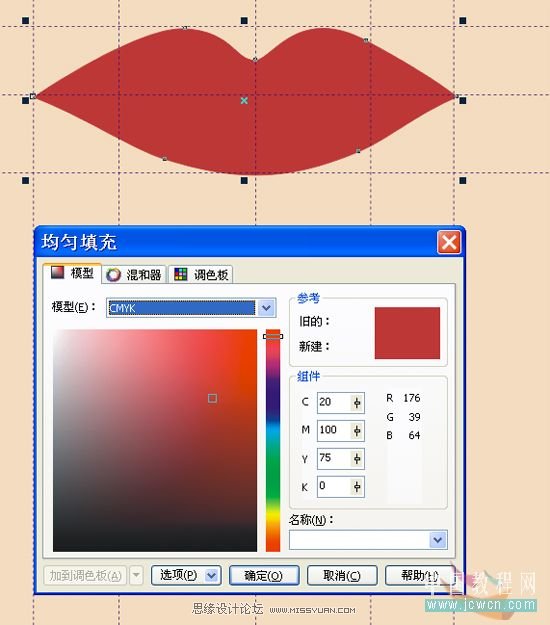Open the 选项 options button
Screen dimensions: 550x625
(x=186, y=575)
